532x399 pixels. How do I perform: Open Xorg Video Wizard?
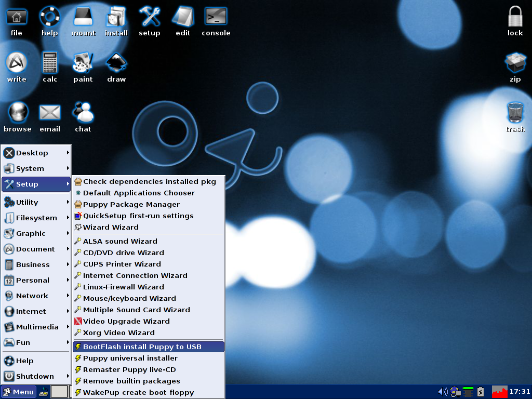pyautogui.click(x=148, y=333)
